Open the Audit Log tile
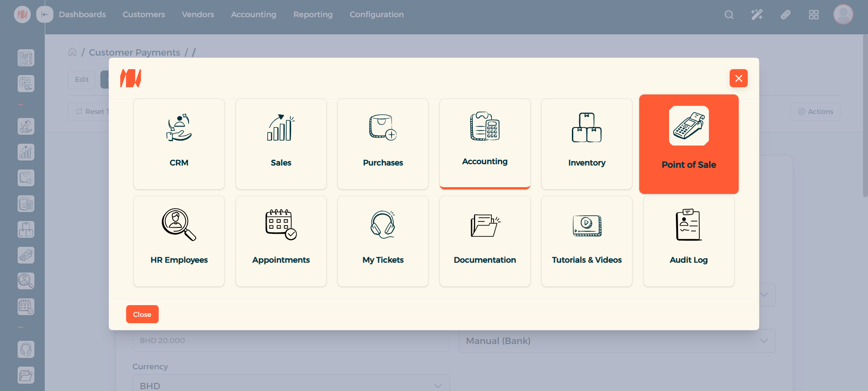 point(689,241)
